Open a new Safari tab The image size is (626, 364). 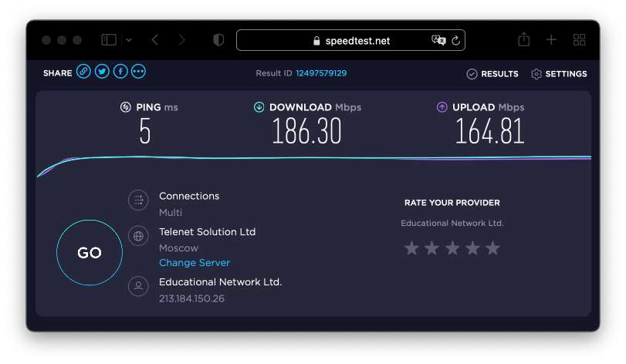click(551, 40)
